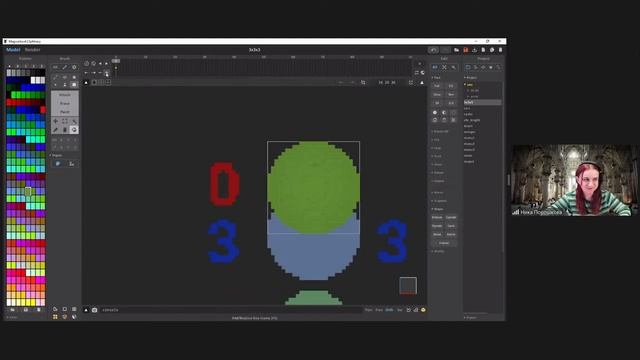Click the yellow smiley icon at bottom right
The image size is (640, 360).
423,310
